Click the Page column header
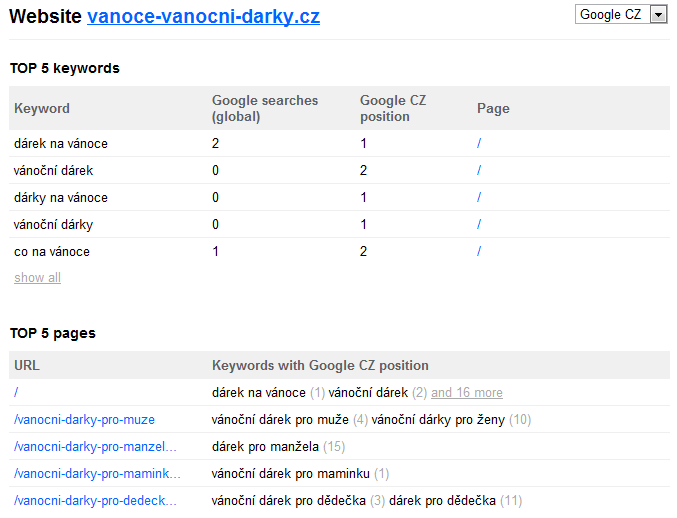This screenshot has width=677, height=518. (x=493, y=108)
